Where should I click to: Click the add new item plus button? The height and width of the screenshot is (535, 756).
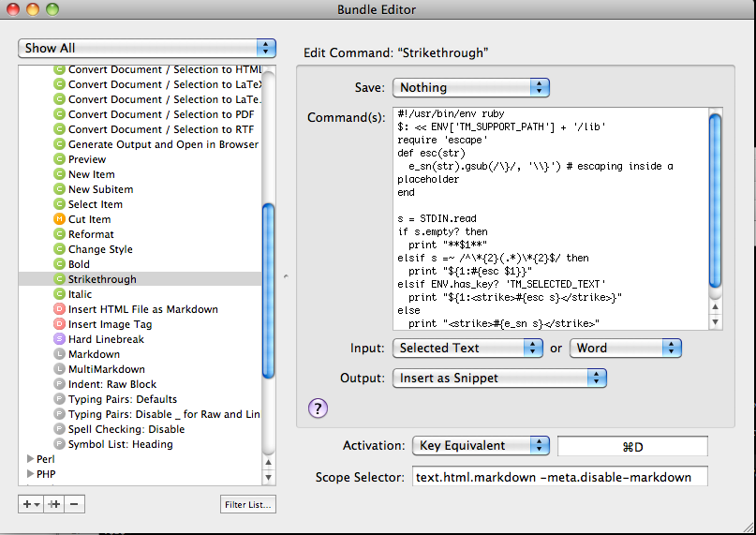(31, 504)
